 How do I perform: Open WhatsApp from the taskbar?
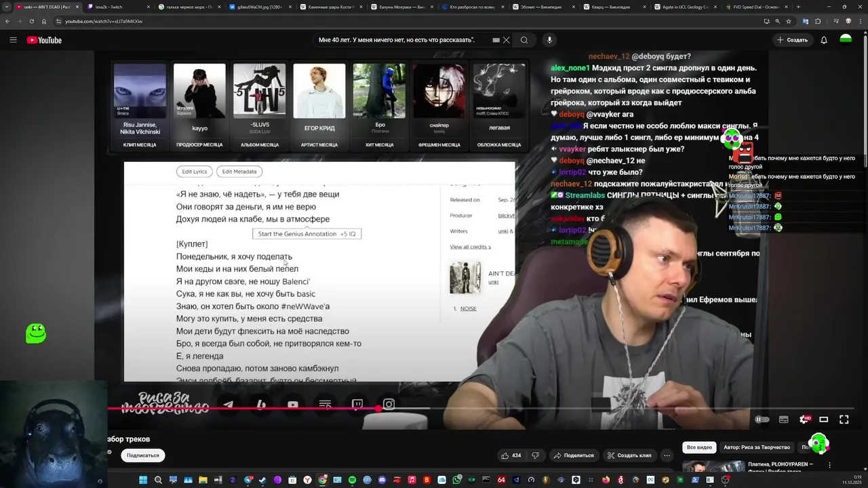point(457,480)
